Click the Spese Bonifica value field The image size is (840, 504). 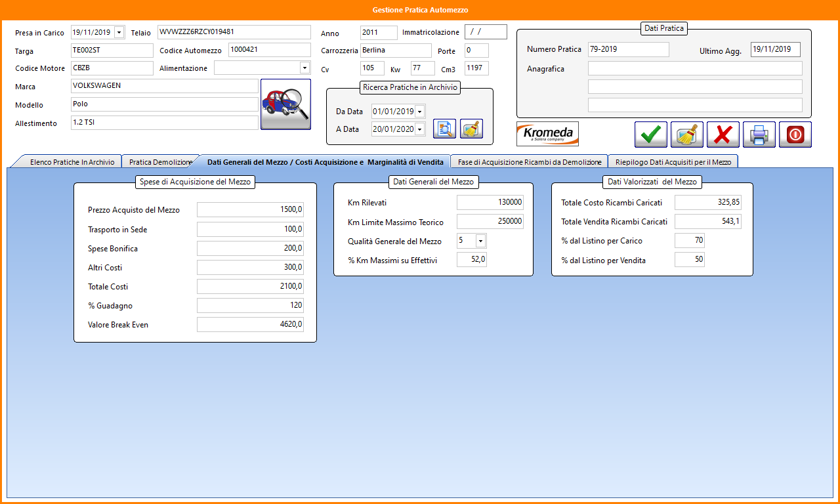250,248
